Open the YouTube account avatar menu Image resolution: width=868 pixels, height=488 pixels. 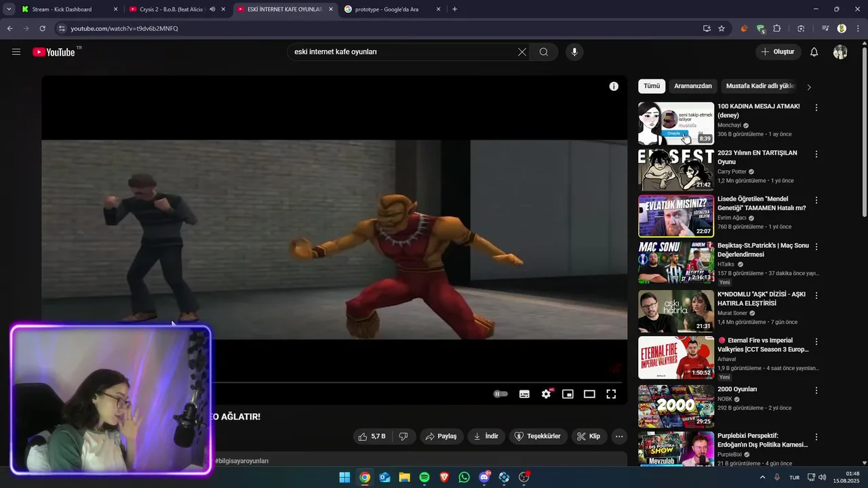[840, 52]
